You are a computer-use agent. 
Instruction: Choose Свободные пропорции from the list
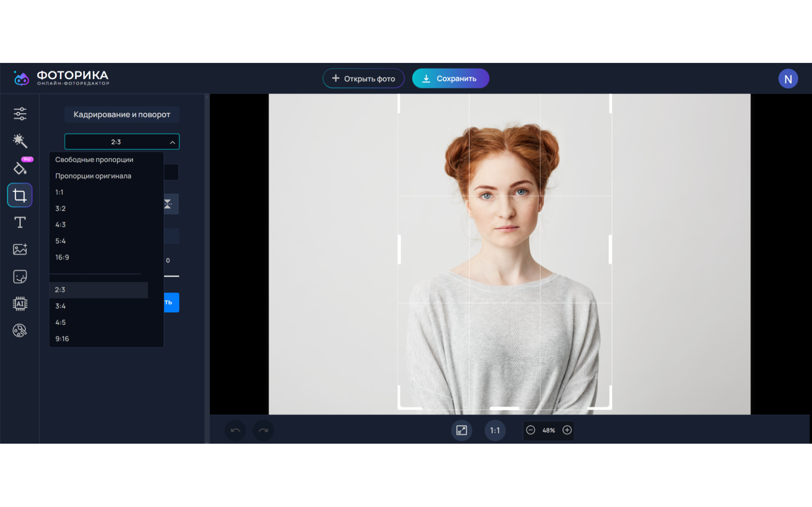coord(94,160)
